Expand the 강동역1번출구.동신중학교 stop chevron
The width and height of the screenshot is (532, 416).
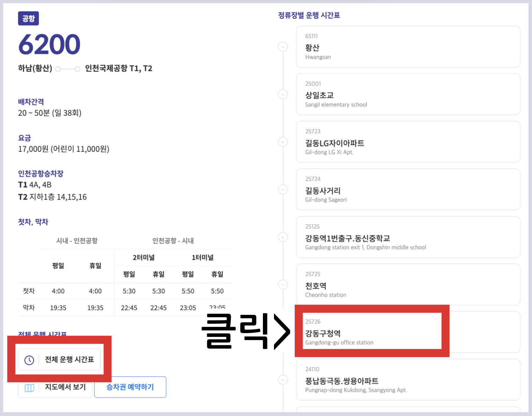(283, 237)
